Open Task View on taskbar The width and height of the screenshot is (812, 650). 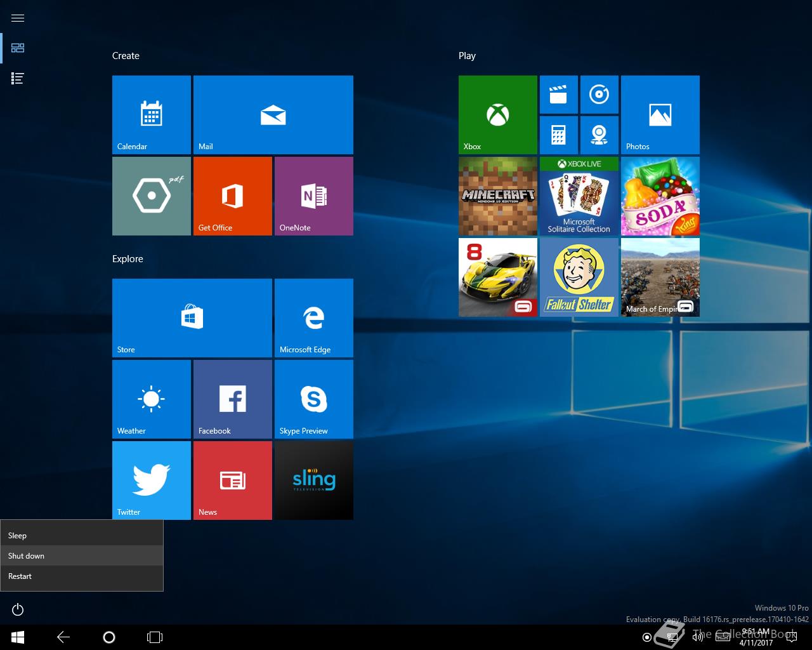click(x=155, y=637)
